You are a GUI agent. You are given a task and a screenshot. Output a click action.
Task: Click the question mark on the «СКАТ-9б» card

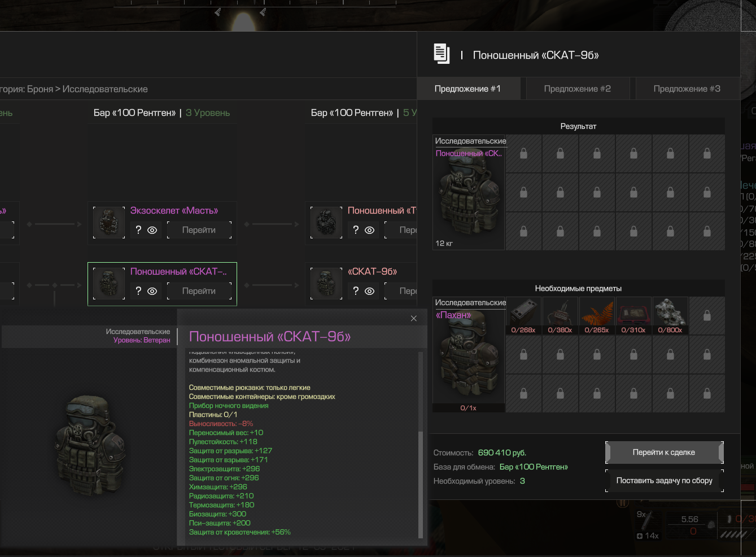tap(356, 291)
